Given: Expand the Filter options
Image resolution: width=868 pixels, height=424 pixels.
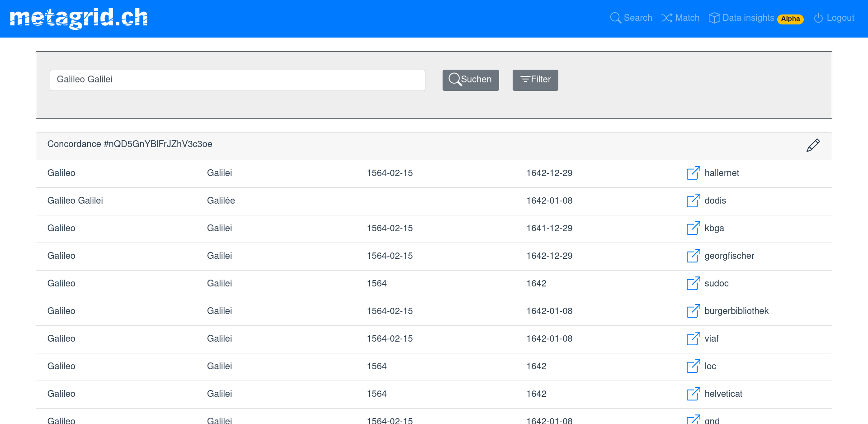Looking at the screenshot, I should click(535, 80).
